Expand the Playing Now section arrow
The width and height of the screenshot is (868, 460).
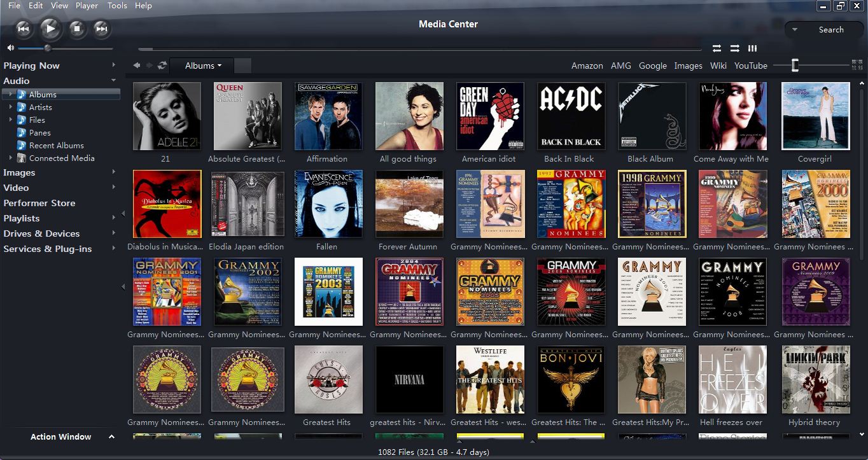[x=114, y=65]
